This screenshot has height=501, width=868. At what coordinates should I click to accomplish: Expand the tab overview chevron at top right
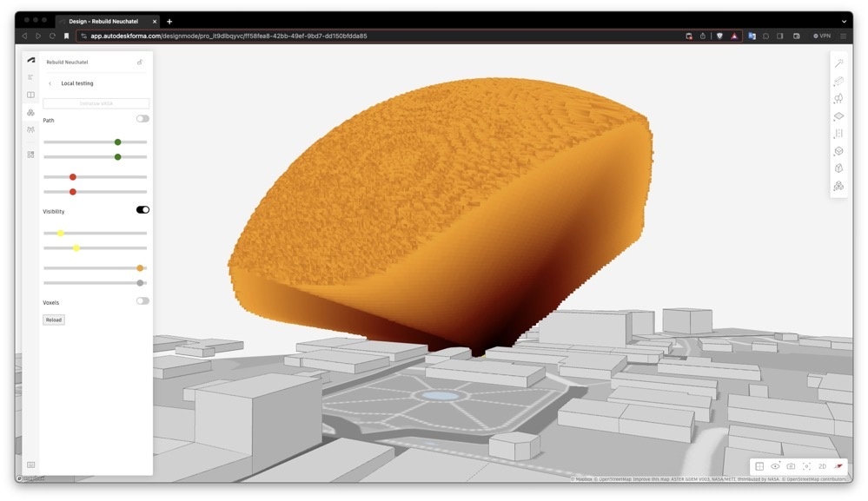point(844,21)
